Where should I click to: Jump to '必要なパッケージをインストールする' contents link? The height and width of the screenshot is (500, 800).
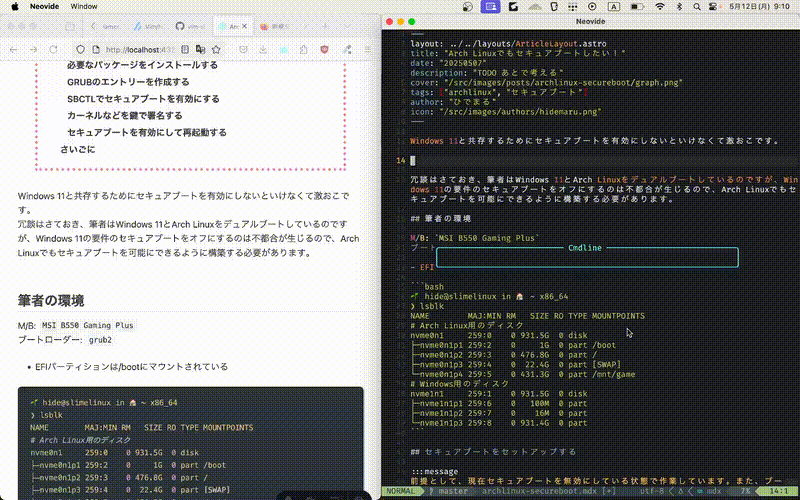coord(142,65)
